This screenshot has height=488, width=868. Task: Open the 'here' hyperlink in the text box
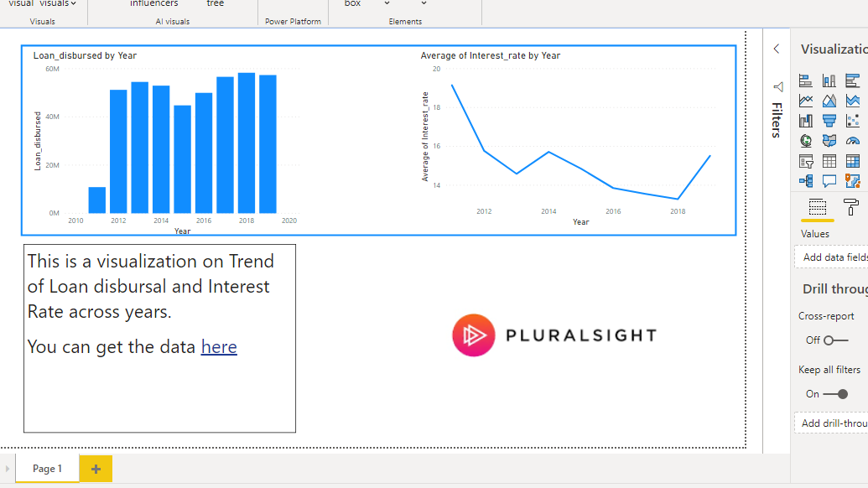pyautogui.click(x=219, y=347)
